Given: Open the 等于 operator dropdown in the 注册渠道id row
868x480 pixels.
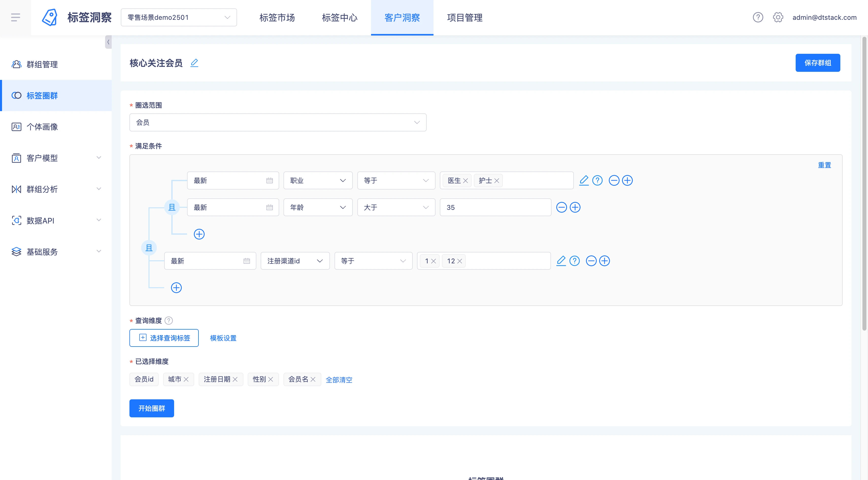Looking at the screenshot, I should tap(373, 261).
